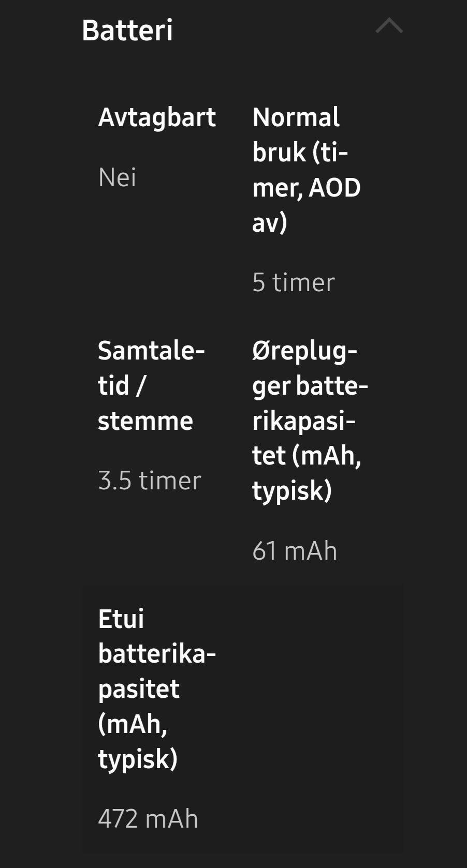
Task: Collapse the Batteri section using the chevron
Action: (x=389, y=26)
